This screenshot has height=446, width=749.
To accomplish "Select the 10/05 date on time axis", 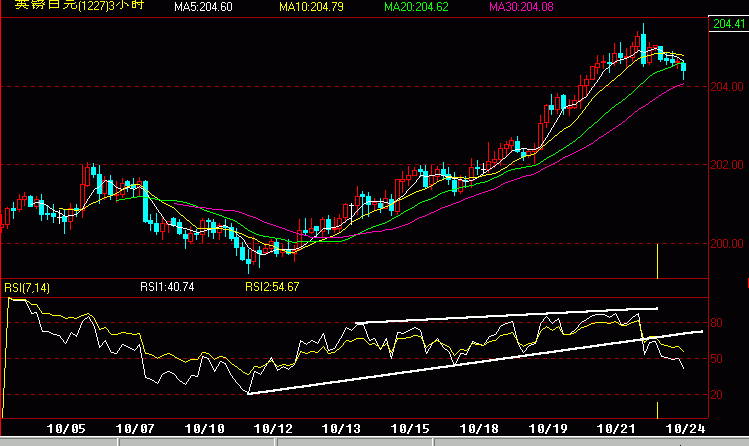I will (66, 428).
